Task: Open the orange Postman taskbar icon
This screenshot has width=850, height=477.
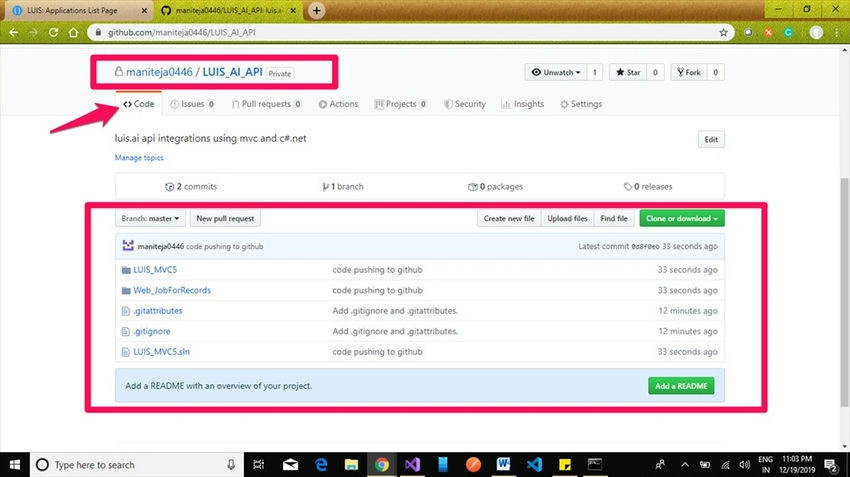Action: (473, 465)
